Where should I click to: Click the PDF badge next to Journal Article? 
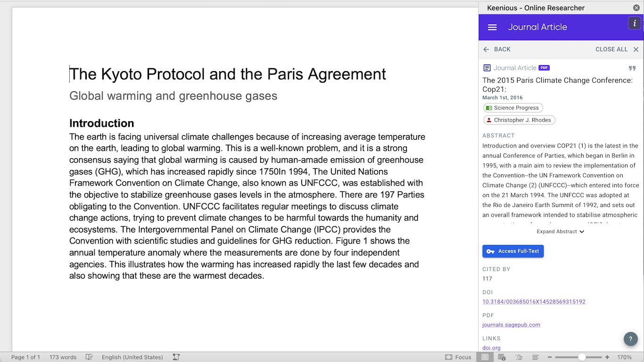coord(544,68)
